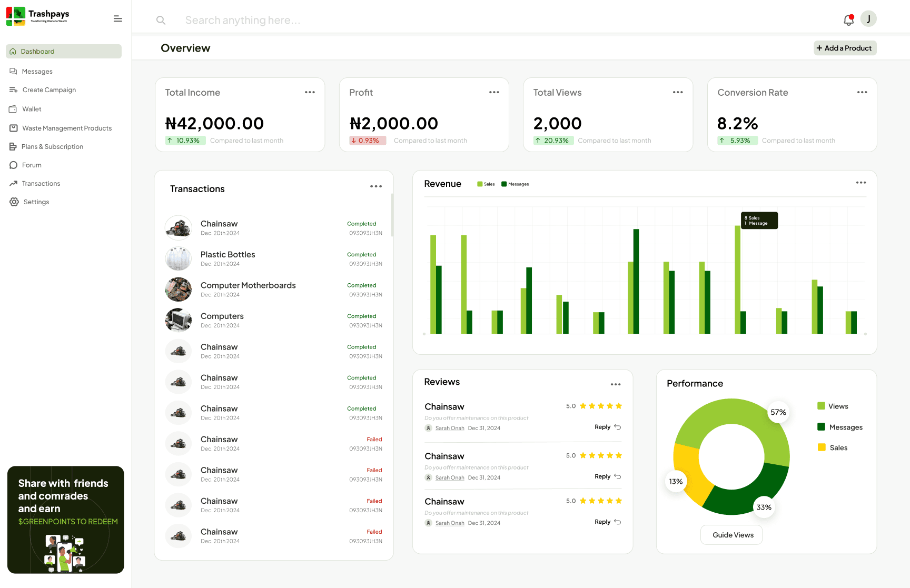Toggle Sales series in Revenue legend
Viewport: 910px width, 588px height.
coord(486,184)
